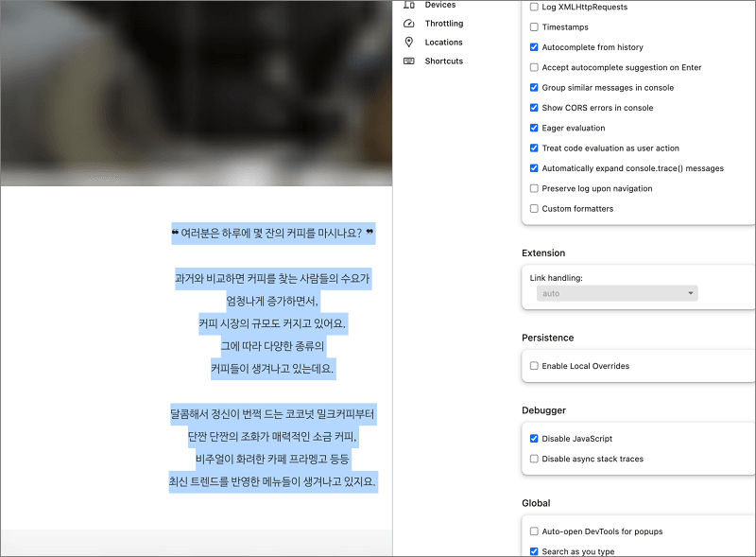Uncheck Autocomplete from history
The image size is (756, 557).
click(x=534, y=47)
